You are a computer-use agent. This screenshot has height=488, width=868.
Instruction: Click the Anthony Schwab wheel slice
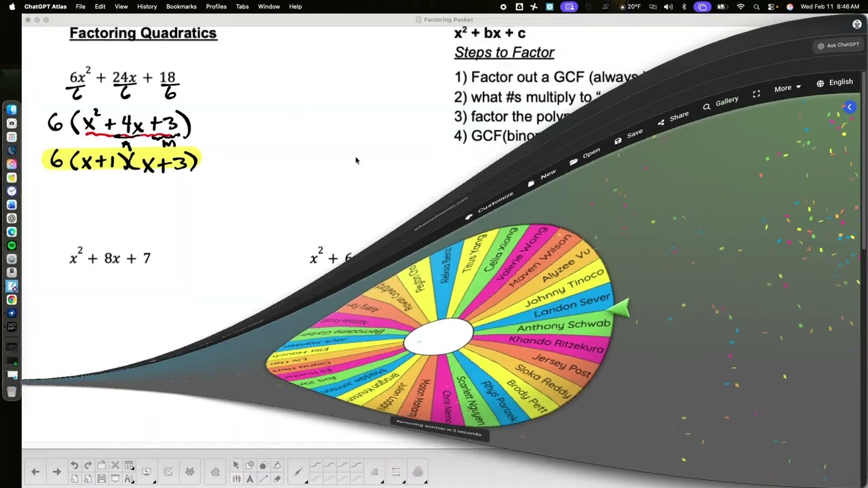click(564, 327)
